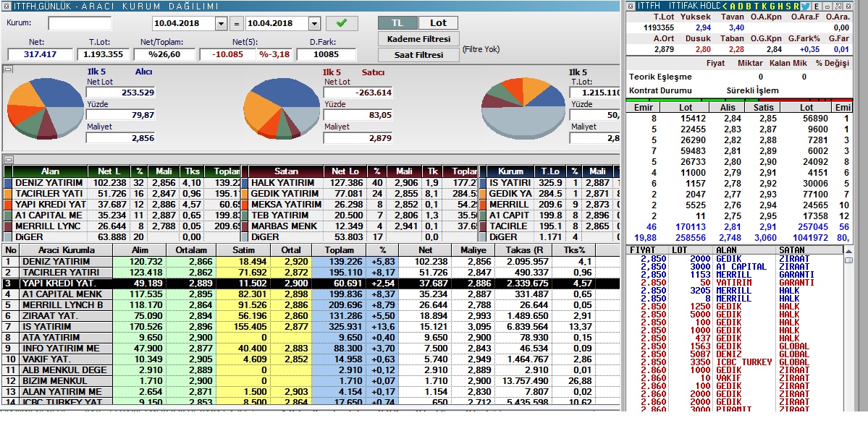Image resolution: width=868 pixels, height=444 pixels.
Task: Click 'Sürekli İşlem' contract status text
Action: 752,90
